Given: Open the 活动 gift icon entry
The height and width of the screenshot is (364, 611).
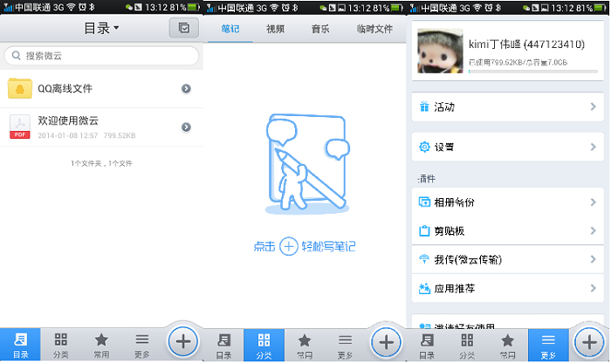Looking at the screenshot, I should point(424,106).
